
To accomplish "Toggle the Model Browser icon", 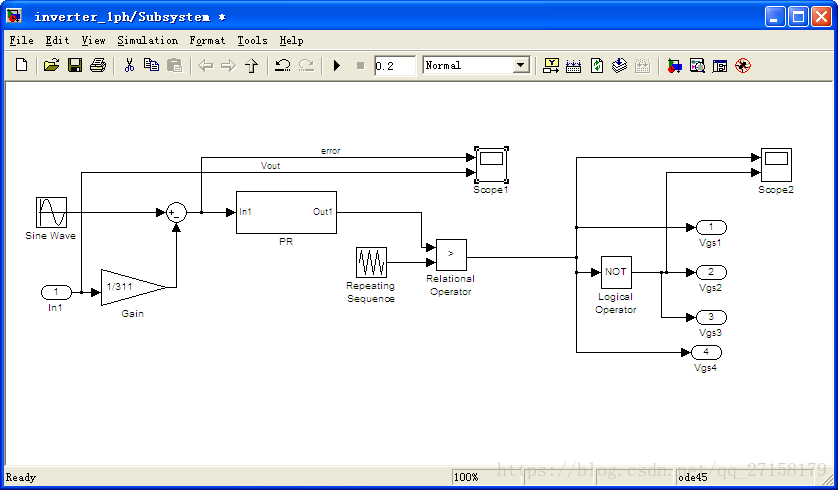I will coord(720,66).
